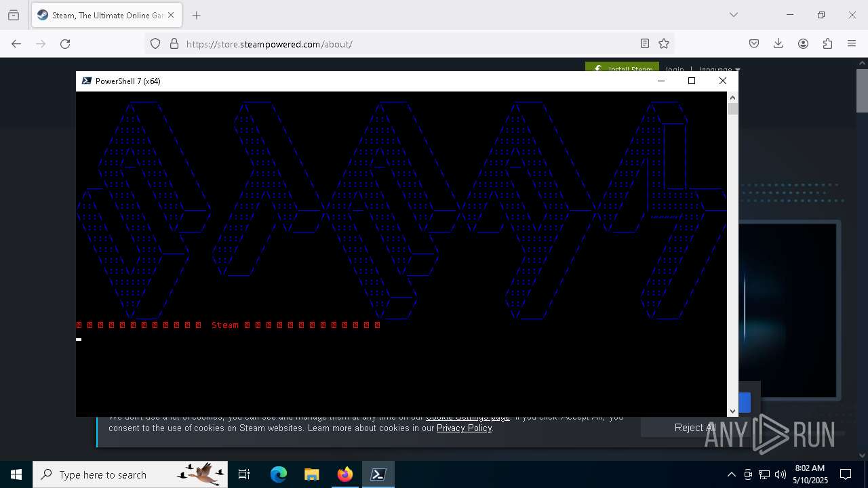Open Task View on taskbar
The width and height of the screenshot is (868, 488).
point(244,474)
